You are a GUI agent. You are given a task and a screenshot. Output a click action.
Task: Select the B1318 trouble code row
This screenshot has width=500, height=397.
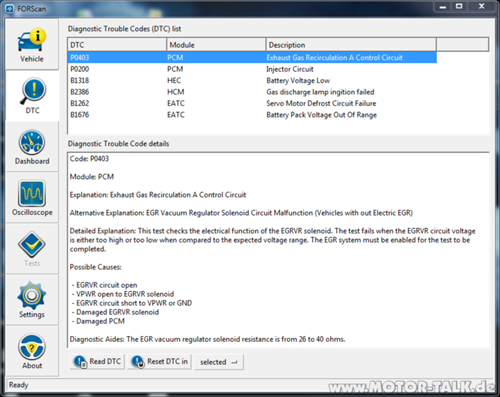point(252,80)
